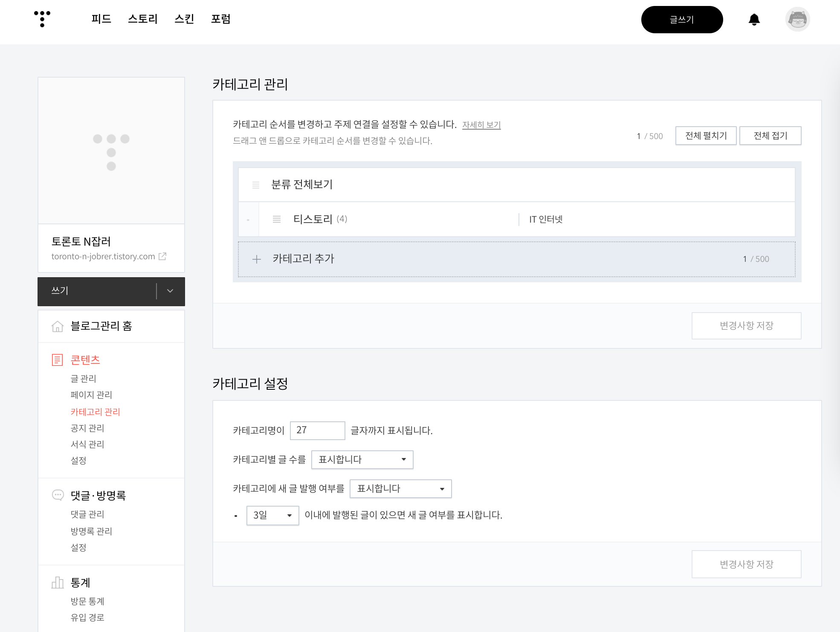
Task: Open the 자세히 보기 link
Action: point(481,125)
